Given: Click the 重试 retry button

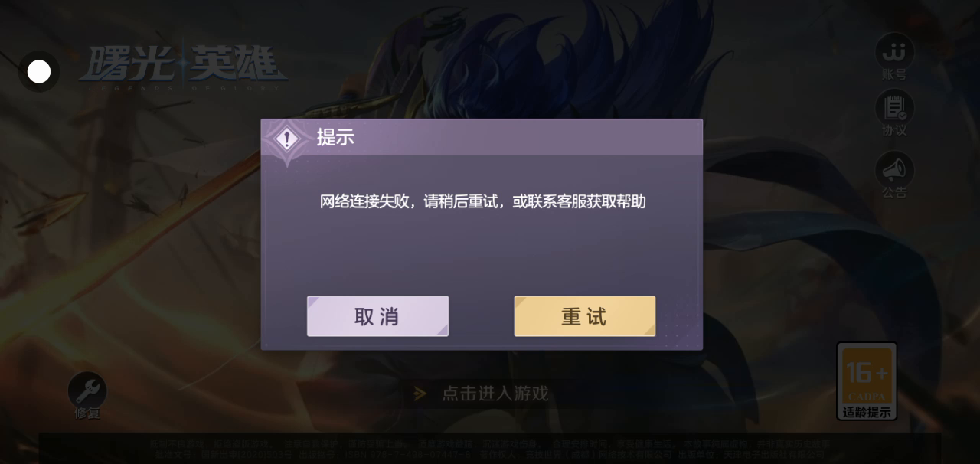Looking at the screenshot, I should [x=585, y=316].
